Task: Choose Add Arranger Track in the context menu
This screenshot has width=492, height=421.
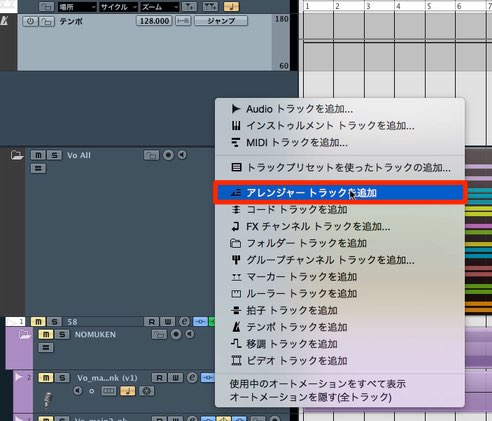Action: [x=340, y=193]
